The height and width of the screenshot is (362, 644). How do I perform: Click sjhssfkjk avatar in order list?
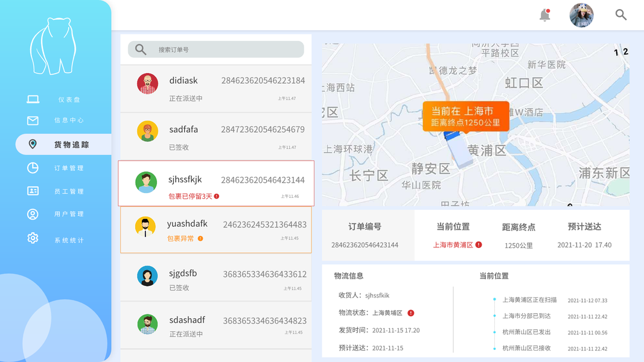click(x=146, y=182)
